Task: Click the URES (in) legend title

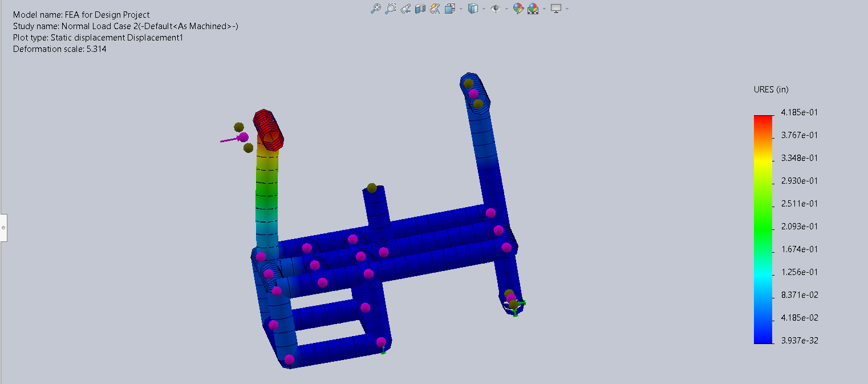Action: click(x=771, y=90)
